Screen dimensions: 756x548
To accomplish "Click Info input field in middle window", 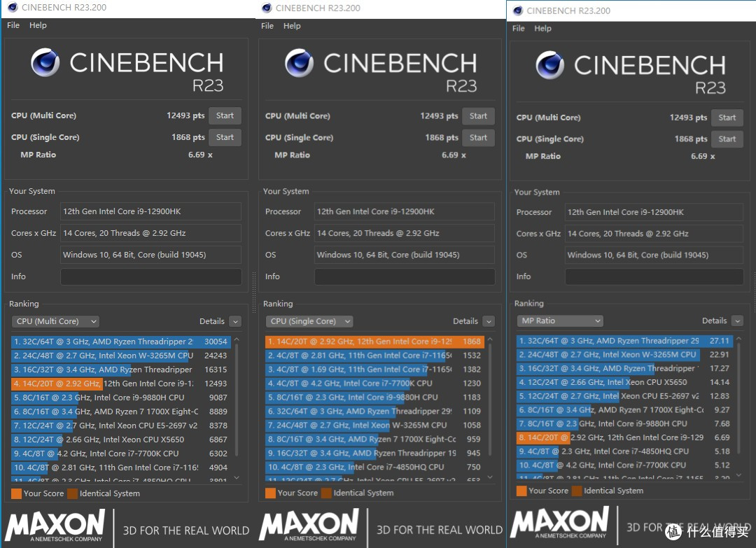I will pos(405,276).
